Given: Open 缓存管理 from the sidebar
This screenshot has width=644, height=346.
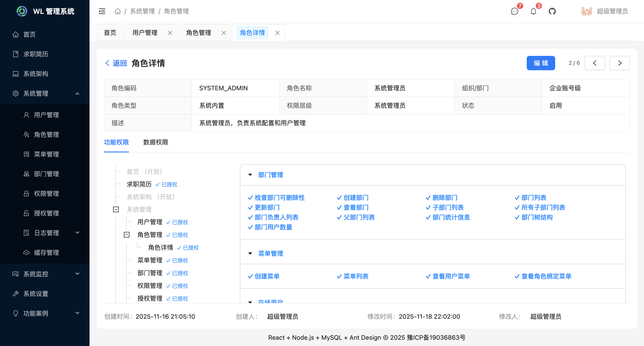Looking at the screenshot, I should pos(47,252).
